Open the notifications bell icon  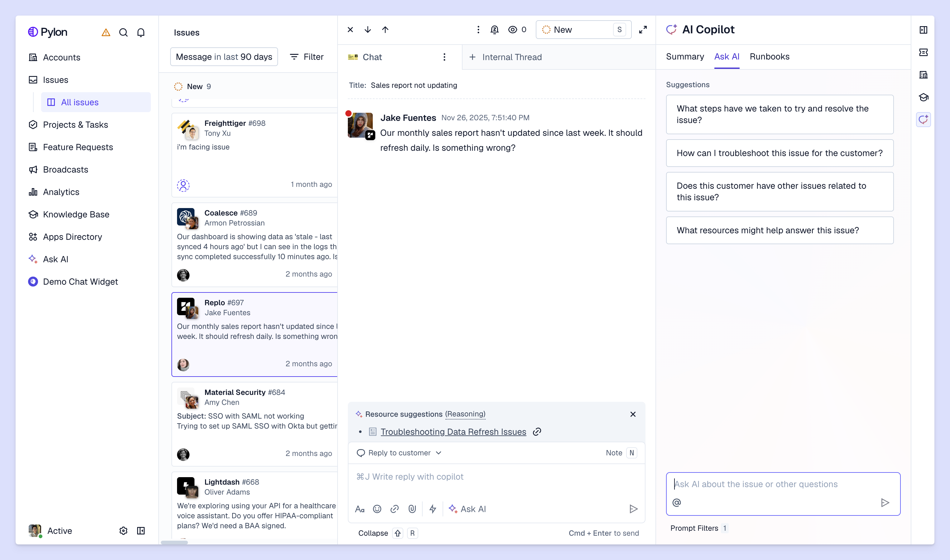[x=141, y=32]
